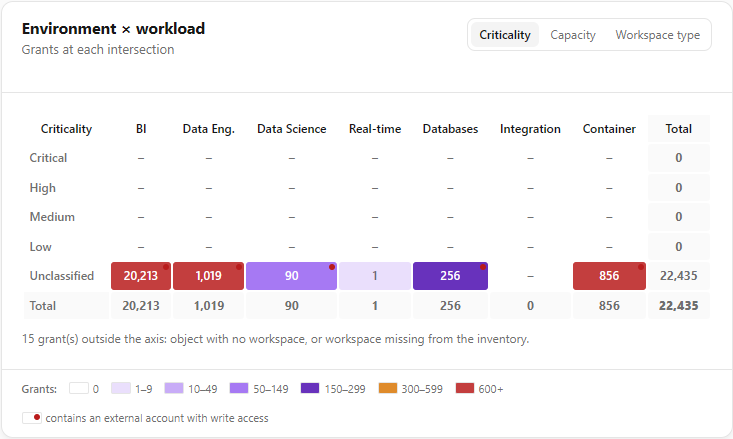The height and width of the screenshot is (439, 733).
Task: Click the Total row Real-time value 1
Action: [x=375, y=306]
